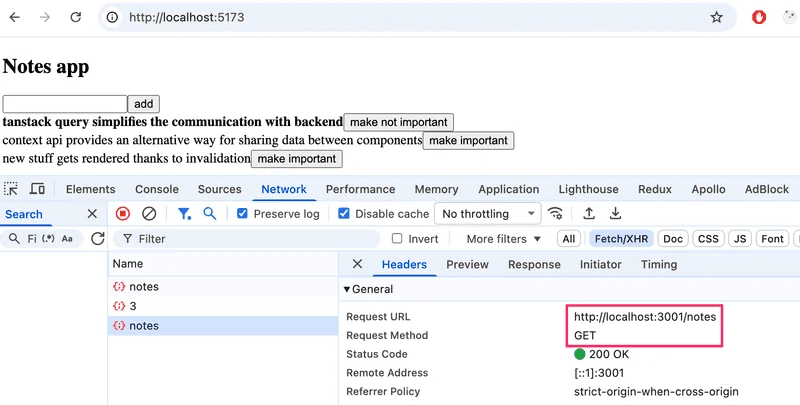Screen dimensions: 800x405
Task: Click the Name column header
Action: (x=222, y=264)
